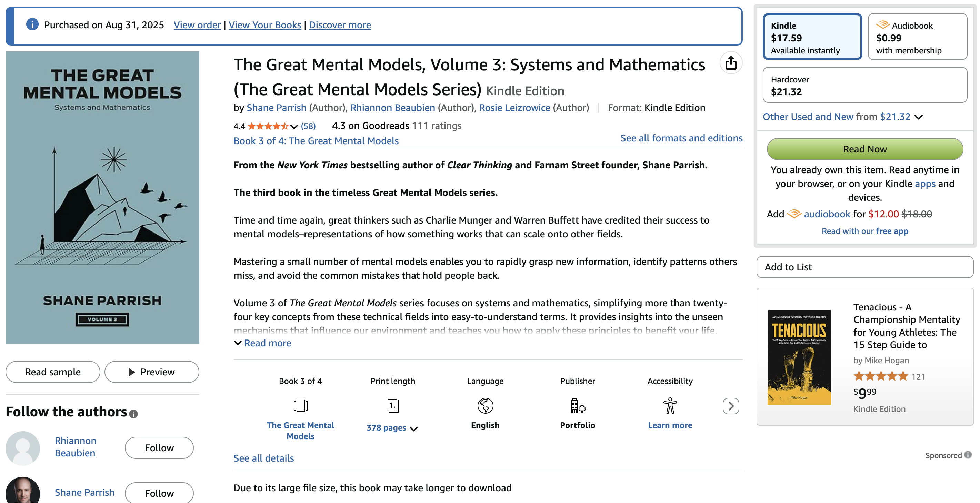Screen dimensions: 980x503
Task: Click the next arrow in the details carousel
Action: click(730, 406)
